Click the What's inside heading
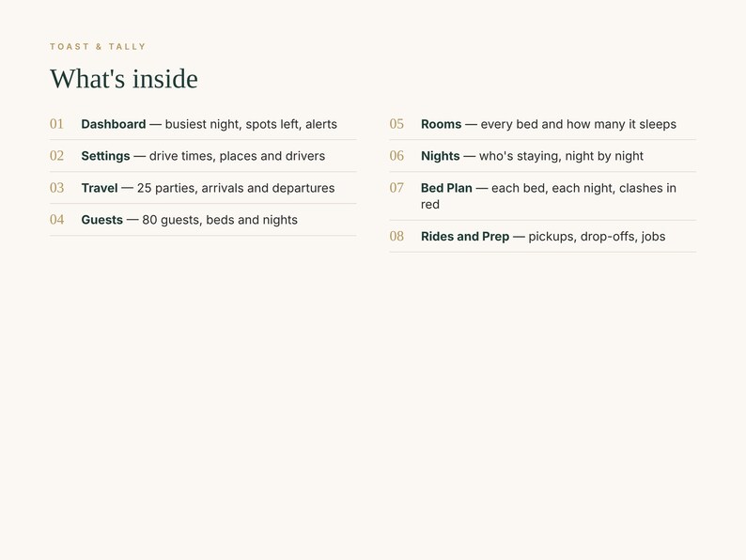Image resolution: width=746 pixels, height=560 pixels. tap(124, 79)
